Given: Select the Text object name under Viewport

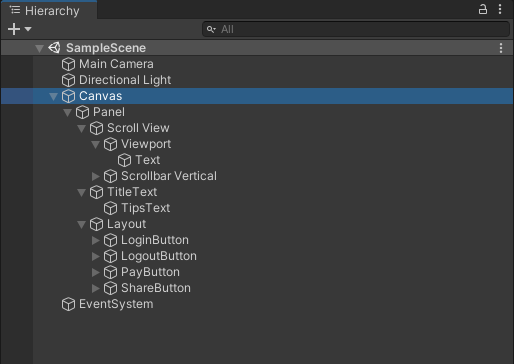Looking at the screenshot, I should point(148,160).
